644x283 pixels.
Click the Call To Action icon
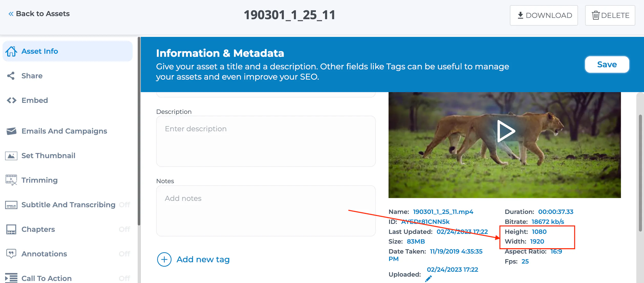tap(11, 278)
